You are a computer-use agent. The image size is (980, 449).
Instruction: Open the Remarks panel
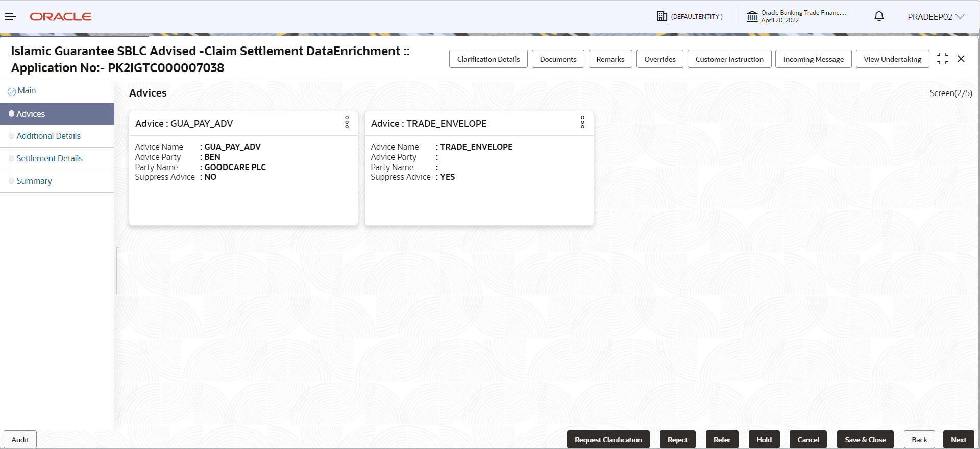click(x=610, y=59)
